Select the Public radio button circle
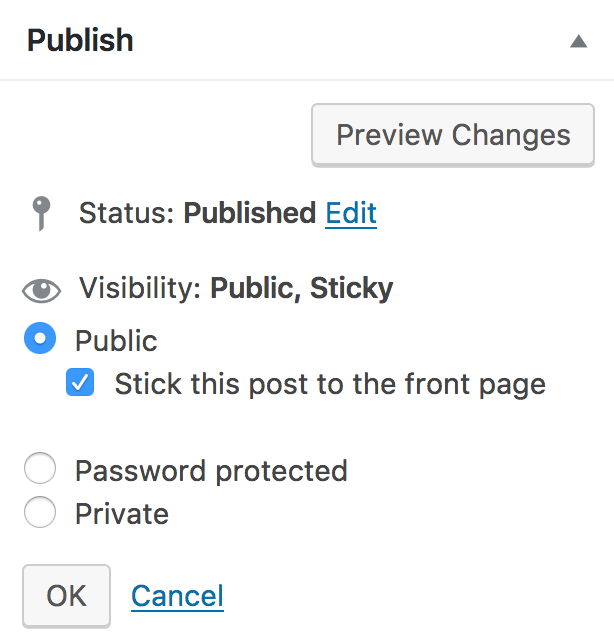614x636 pixels. [x=40, y=340]
